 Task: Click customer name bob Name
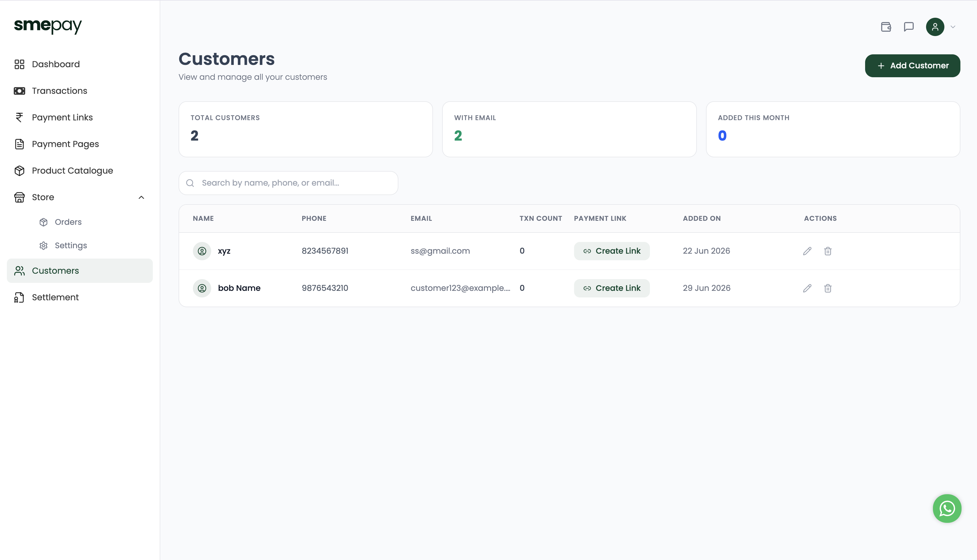click(x=239, y=289)
